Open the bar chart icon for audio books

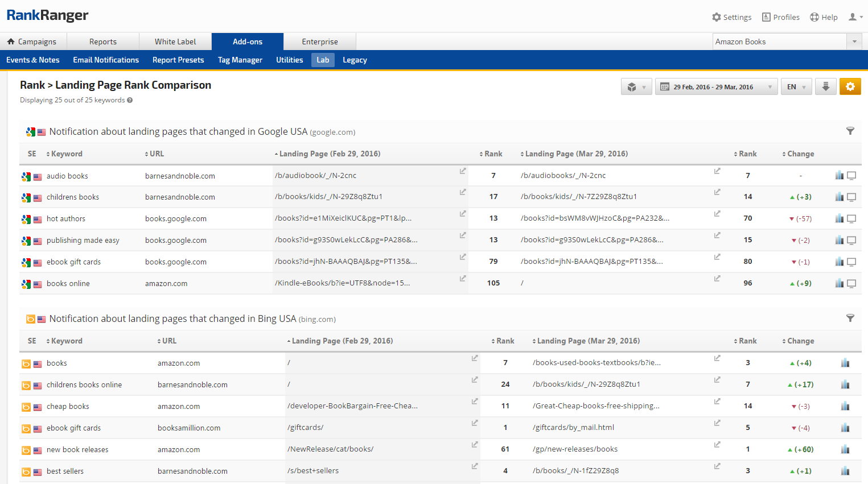point(839,176)
